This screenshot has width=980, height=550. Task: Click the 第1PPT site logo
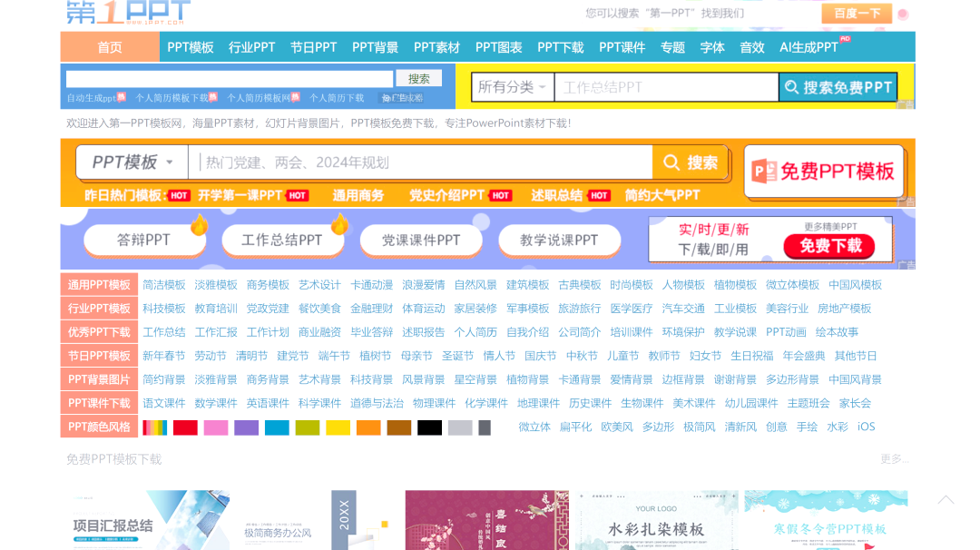tap(128, 12)
